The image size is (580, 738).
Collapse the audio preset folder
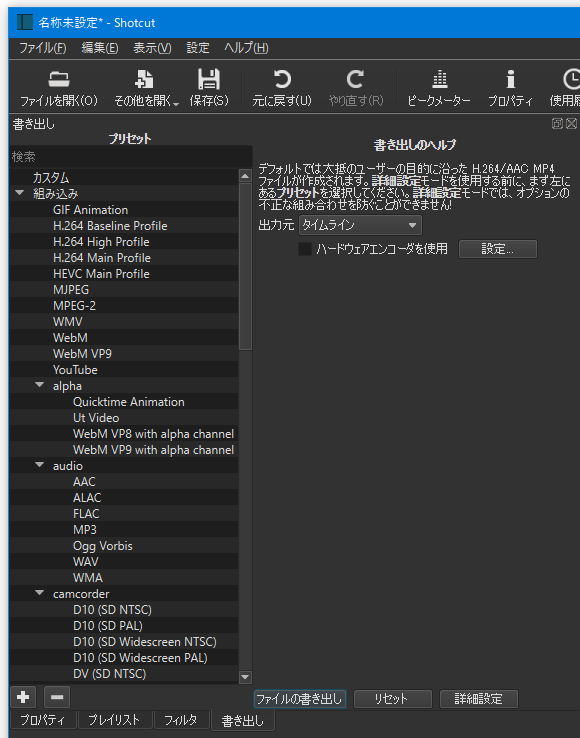click(40, 465)
